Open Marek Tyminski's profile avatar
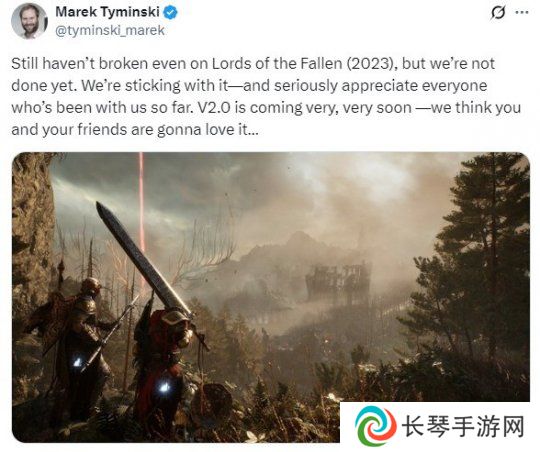The width and height of the screenshot is (540, 452). pos(29,21)
